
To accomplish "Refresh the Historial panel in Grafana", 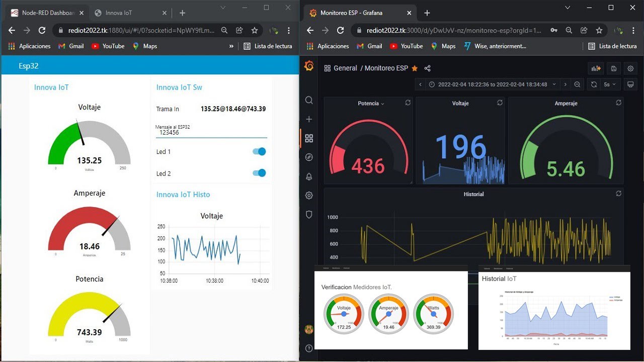I will pos(618,194).
